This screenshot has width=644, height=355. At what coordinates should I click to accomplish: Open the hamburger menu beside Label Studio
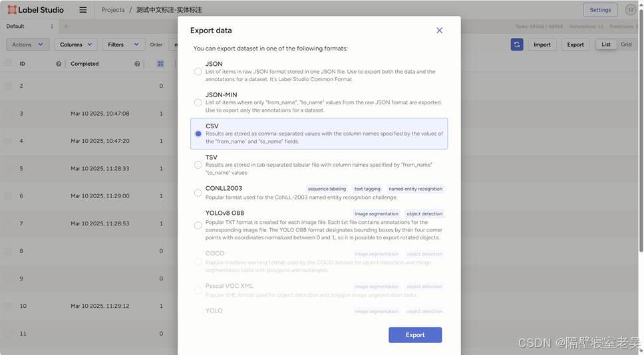pyautogui.click(x=83, y=10)
